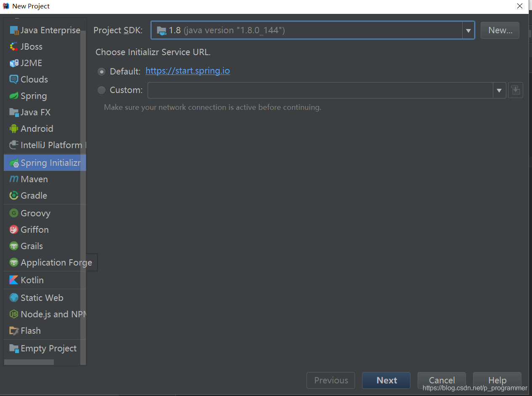This screenshot has height=396, width=532.
Task: Click the Empty Project icon
Action: (x=14, y=348)
